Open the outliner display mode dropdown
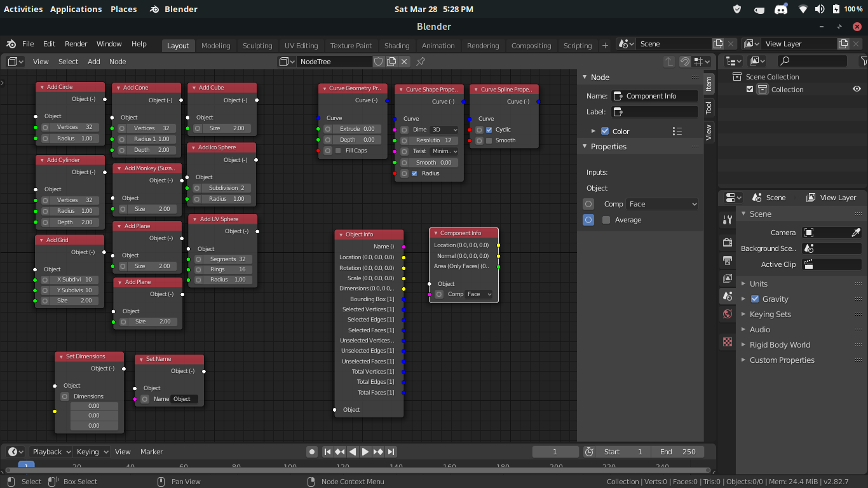This screenshot has width=868, height=488. 757,61
